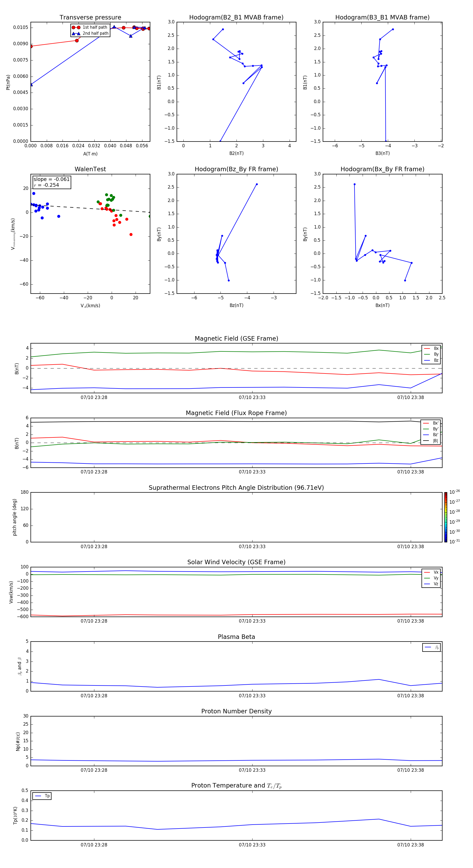
Task: Click the pitch angle color bar
Action: pyautogui.click(x=446, y=517)
